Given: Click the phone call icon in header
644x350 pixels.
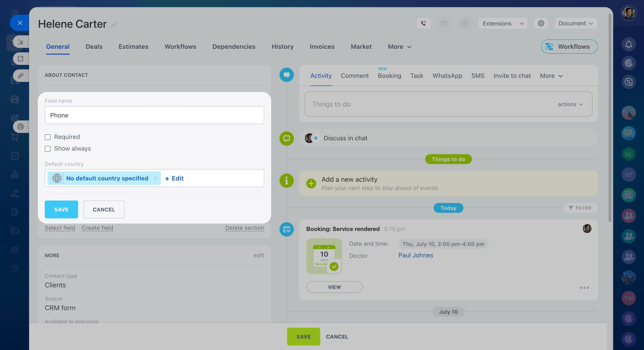Looking at the screenshot, I should tap(424, 23).
